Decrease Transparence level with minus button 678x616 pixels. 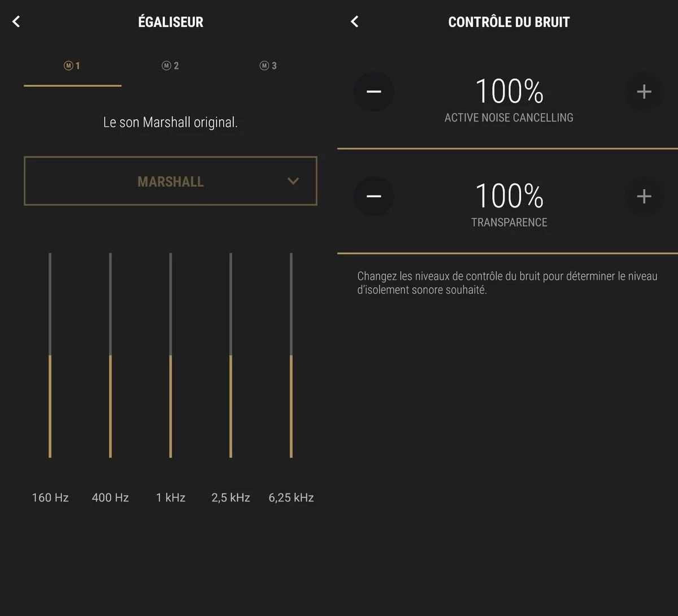tap(374, 196)
